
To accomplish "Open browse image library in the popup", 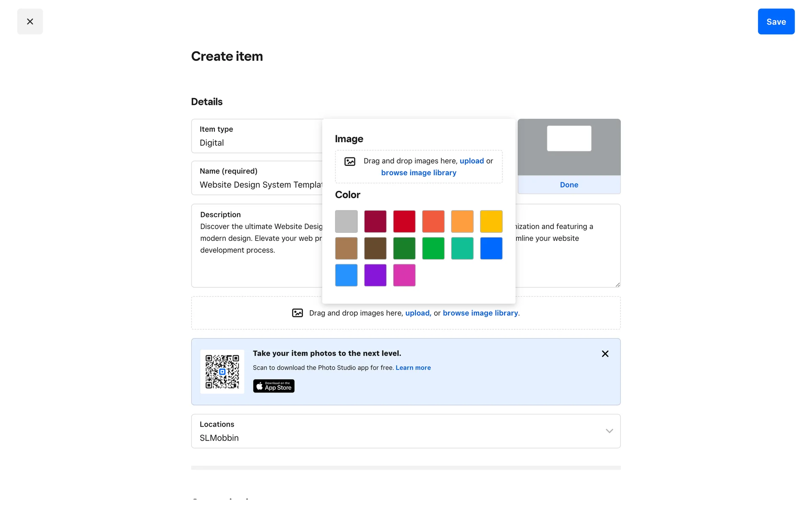I will pos(419,173).
